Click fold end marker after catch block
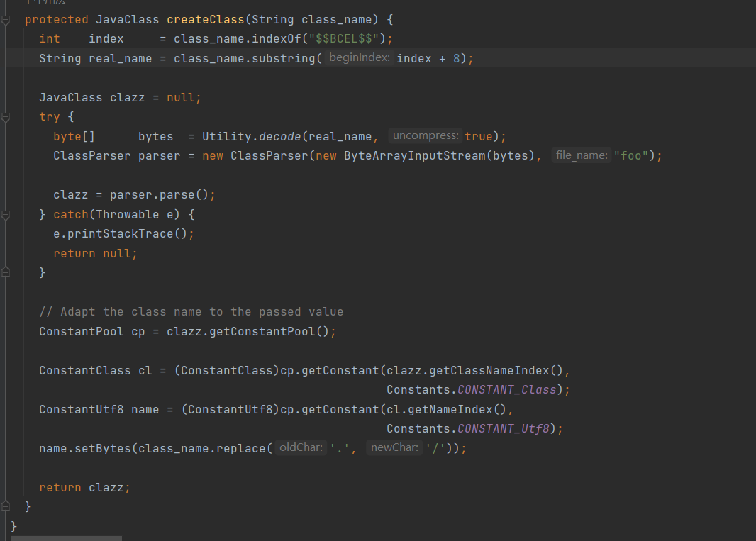Viewport: 756px width, 541px height. point(6,272)
